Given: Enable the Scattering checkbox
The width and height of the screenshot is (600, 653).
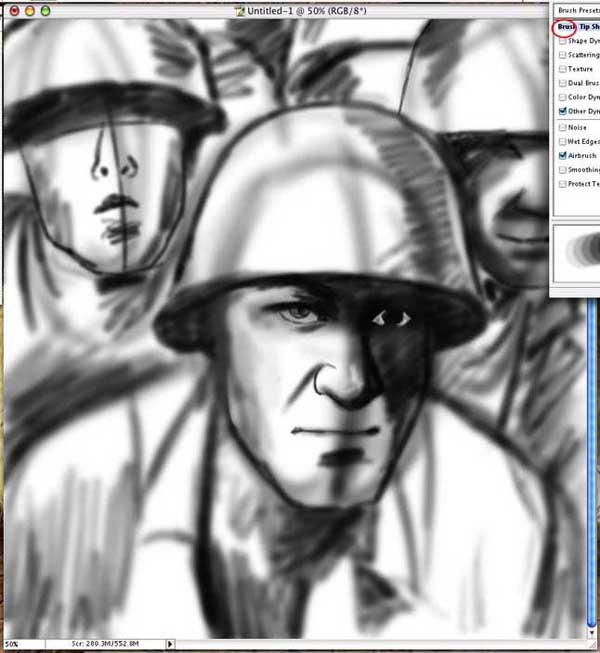Looking at the screenshot, I should click(x=563, y=55).
